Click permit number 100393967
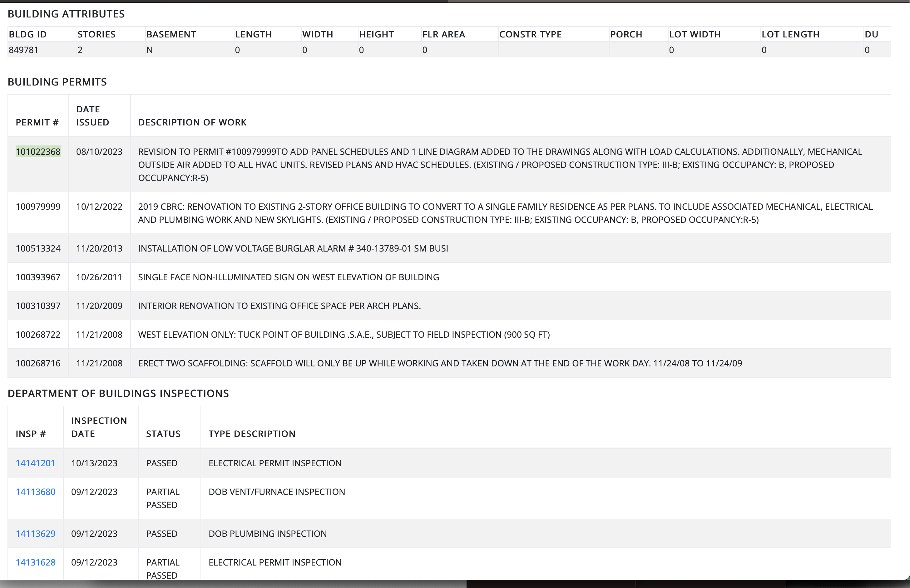Image resolution: width=910 pixels, height=588 pixels. [38, 277]
